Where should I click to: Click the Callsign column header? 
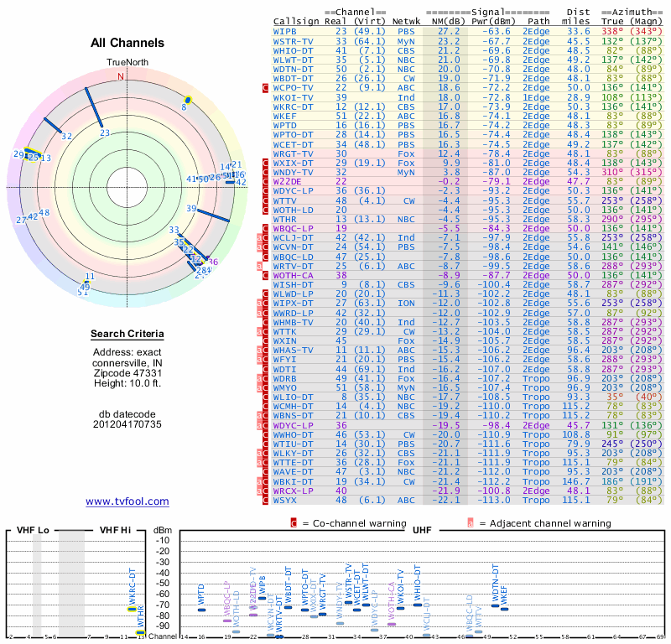[296, 22]
